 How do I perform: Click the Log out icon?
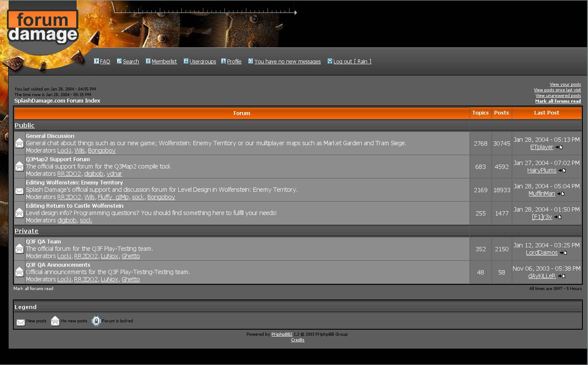330,61
